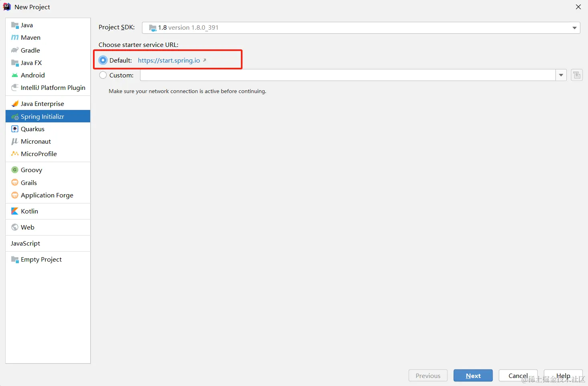Click the SDK folder icon before 1.8

coord(153,28)
